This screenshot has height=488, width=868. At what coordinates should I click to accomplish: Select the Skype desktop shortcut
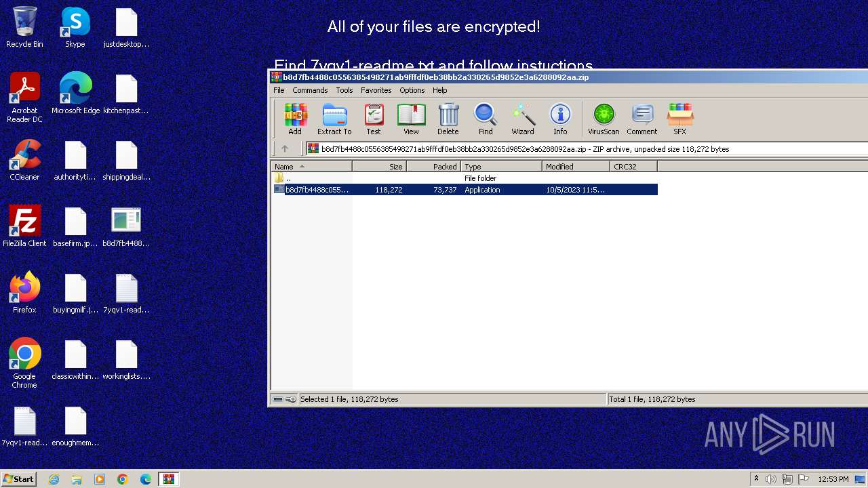point(75,28)
